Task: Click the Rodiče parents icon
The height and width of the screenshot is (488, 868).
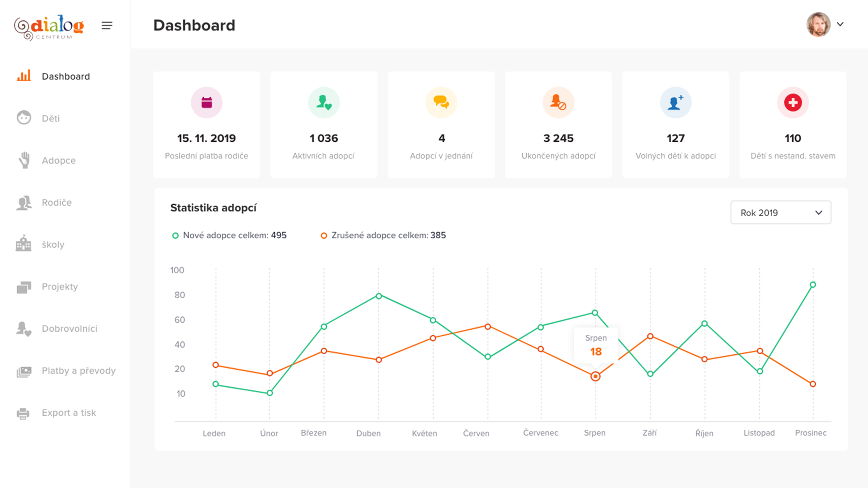Action: (x=24, y=202)
